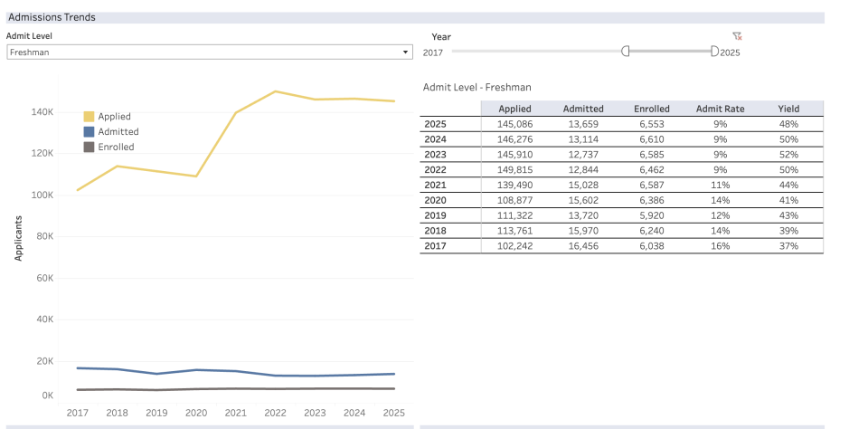Click the Applicants y-axis label

pos(19,238)
